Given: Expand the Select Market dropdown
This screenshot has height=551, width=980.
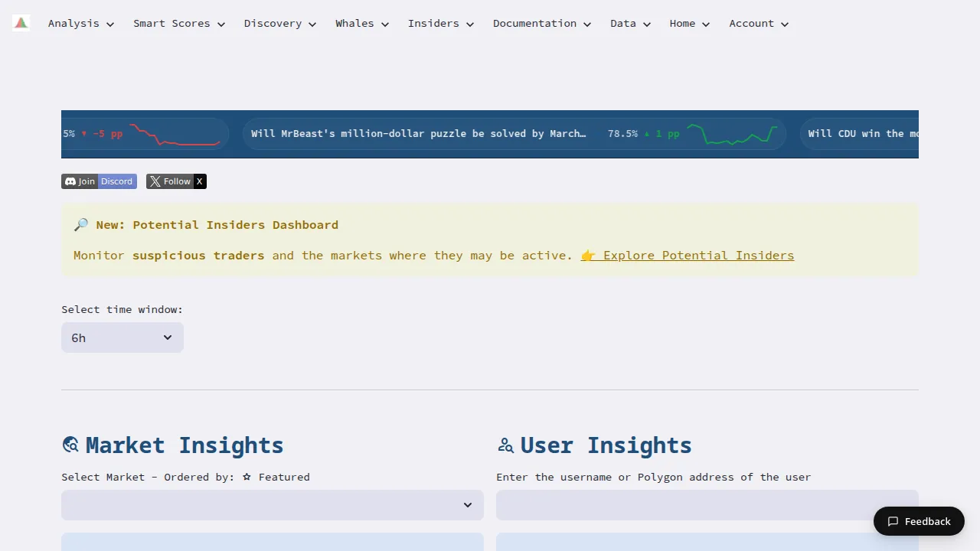Looking at the screenshot, I should [273, 505].
